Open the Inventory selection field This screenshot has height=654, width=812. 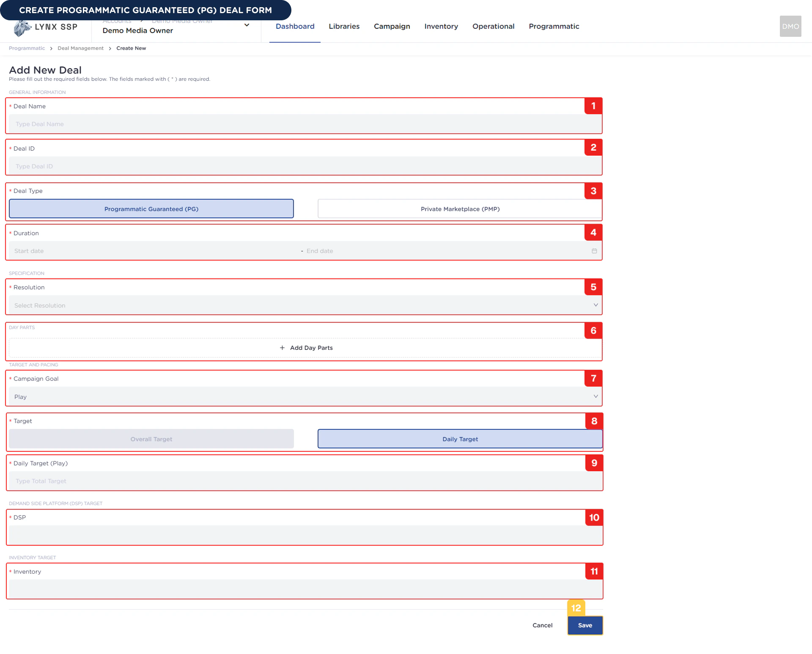coord(306,589)
